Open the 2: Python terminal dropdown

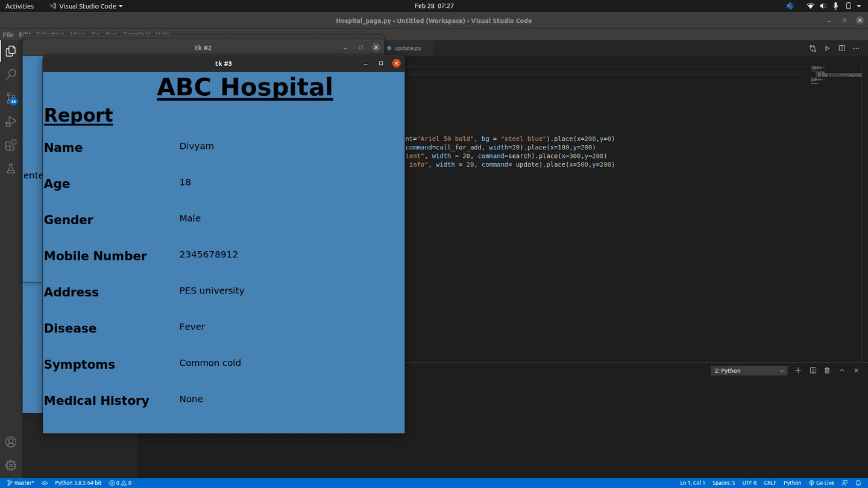(x=749, y=371)
